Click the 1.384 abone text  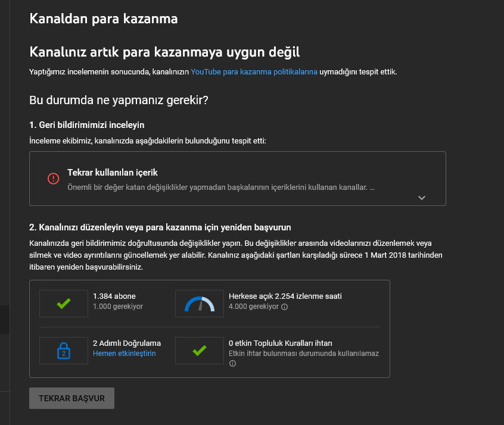click(114, 296)
